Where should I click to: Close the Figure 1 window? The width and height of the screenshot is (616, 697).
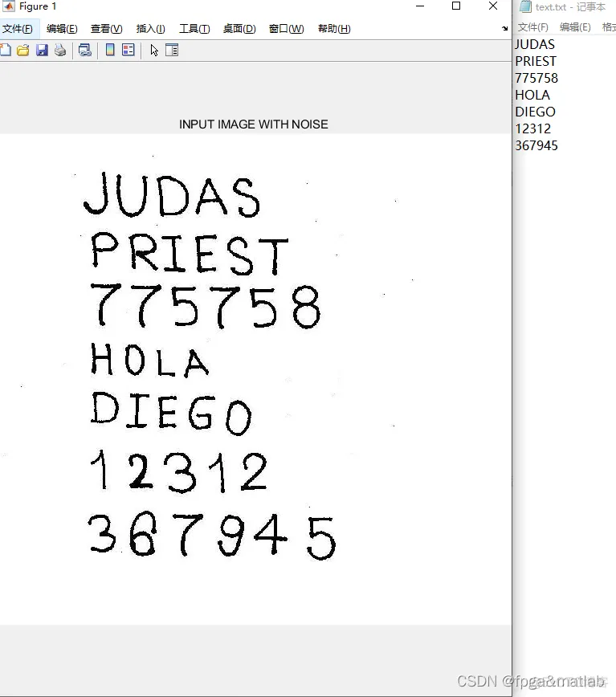pyautogui.click(x=493, y=6)
